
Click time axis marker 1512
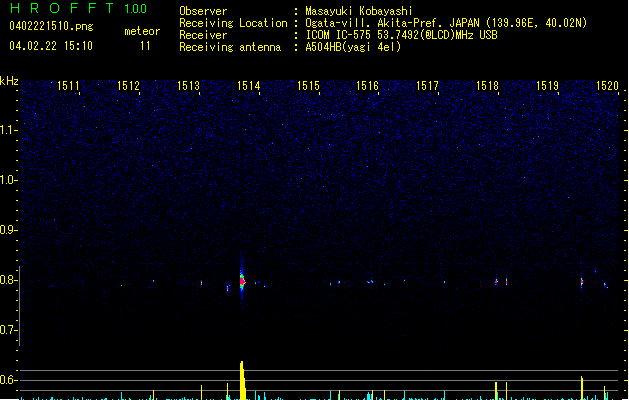(128, 86)
